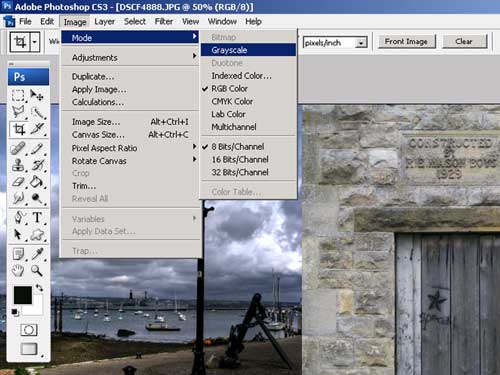Image resolution: width=500 pixels, height=375 pixels.
Task: Click the white background color swatch
Action: (x=37, y=309)
